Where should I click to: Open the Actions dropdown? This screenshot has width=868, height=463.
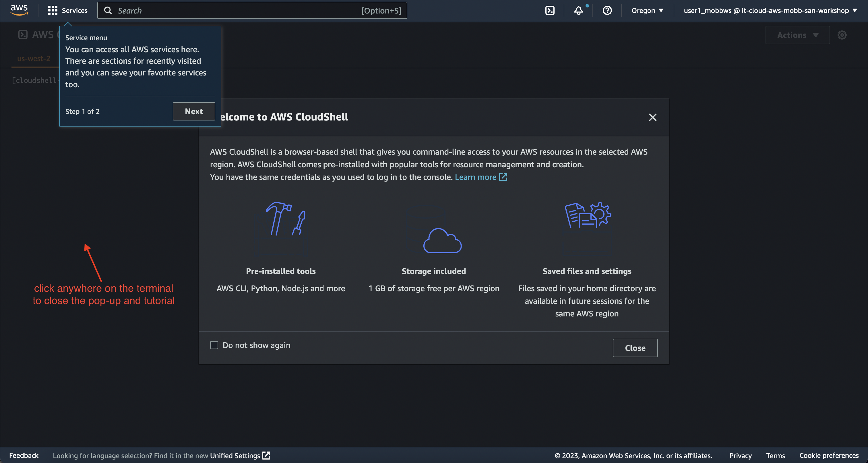pos(797,35)
